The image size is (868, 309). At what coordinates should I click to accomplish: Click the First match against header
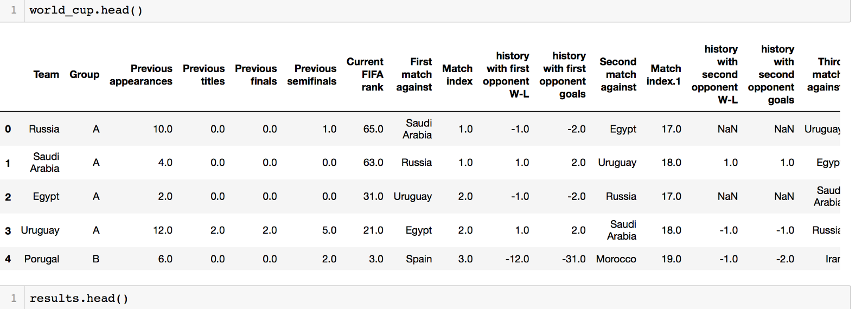click(x=414, y=74)
